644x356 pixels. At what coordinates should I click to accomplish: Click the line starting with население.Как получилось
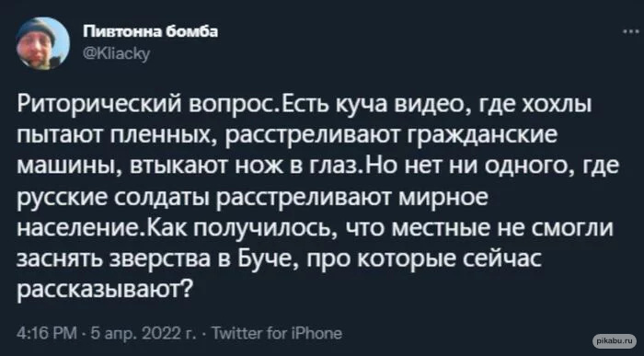(x=315, y=229)
